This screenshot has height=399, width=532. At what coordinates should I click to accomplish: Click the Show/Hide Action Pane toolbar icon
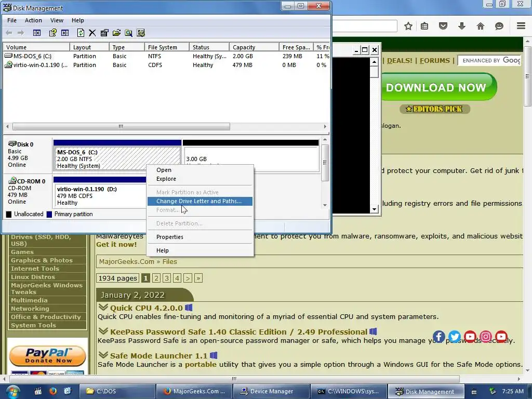click(x=65, y=33)
